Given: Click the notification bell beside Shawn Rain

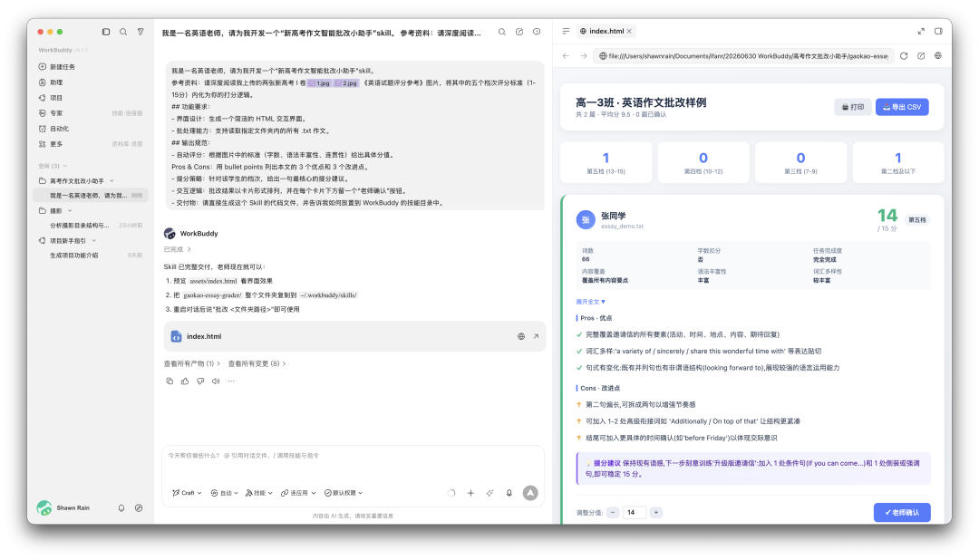Looking at the screenshot, I should [x=121, y=508].
